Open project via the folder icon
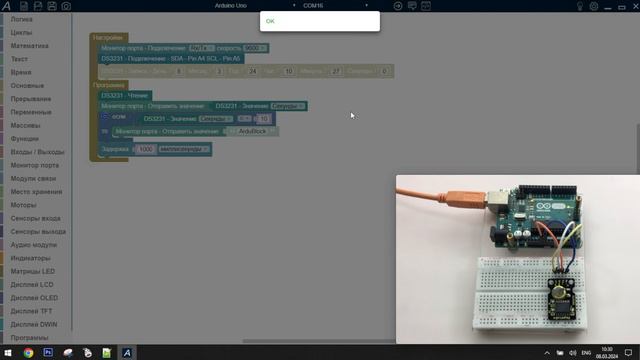 [38, 6]
